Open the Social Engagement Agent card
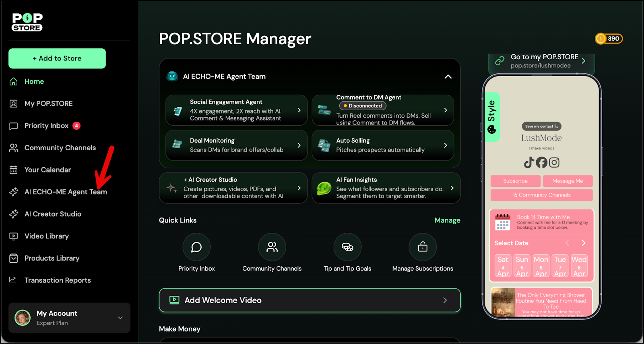This screenshot has height=344, width=644. [x=236, y=110]
